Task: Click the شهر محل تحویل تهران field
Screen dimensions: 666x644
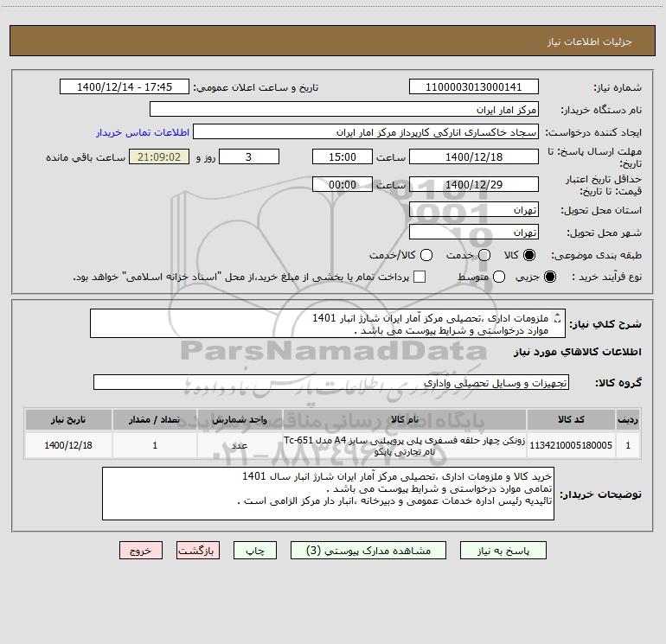Action: click(474, 232)
